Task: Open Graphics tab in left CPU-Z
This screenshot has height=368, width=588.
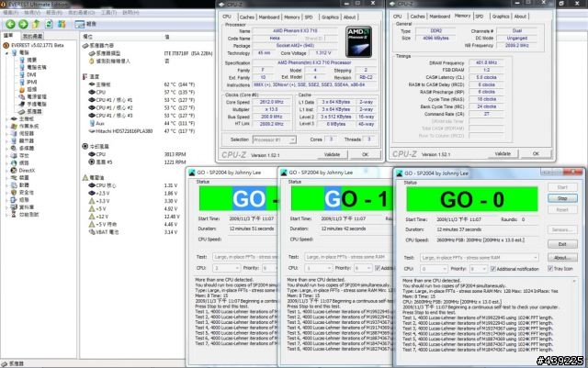Action: (330, 17)
